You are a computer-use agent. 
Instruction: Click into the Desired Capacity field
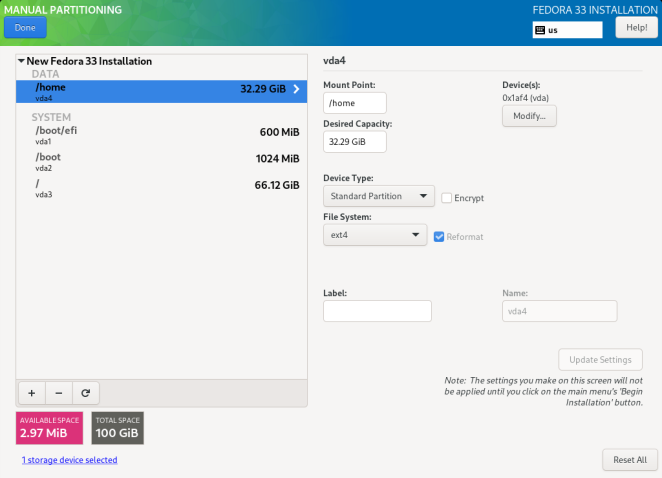[x=355, y=142]
